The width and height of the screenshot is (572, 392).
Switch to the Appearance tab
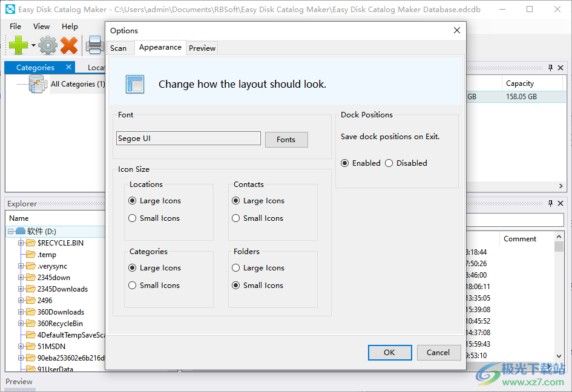pyautogui.click(x=160, y=47)
